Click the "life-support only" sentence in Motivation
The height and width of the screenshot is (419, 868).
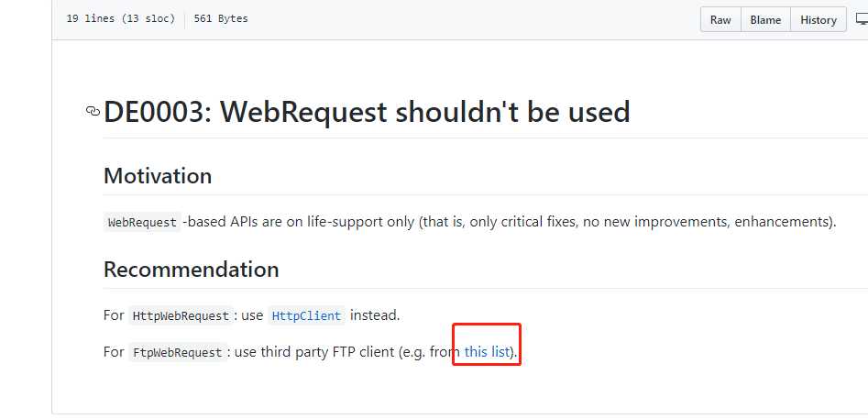pyautogui.click(x=360, y=222)
